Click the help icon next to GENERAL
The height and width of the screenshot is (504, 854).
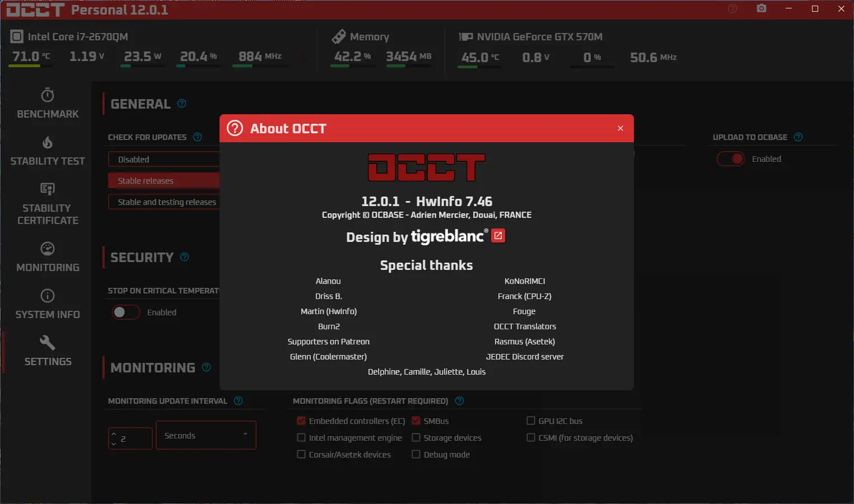tap(181, 103)
